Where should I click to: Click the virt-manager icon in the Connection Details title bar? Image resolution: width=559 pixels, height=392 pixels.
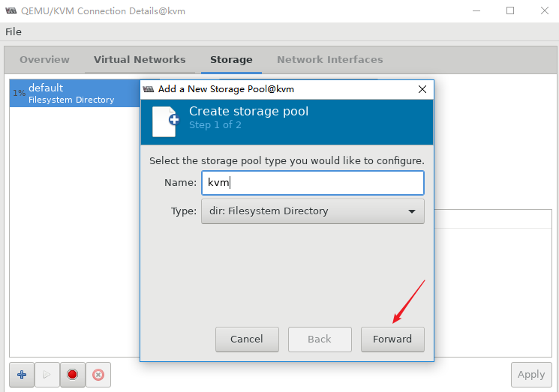tap(11, 10)
